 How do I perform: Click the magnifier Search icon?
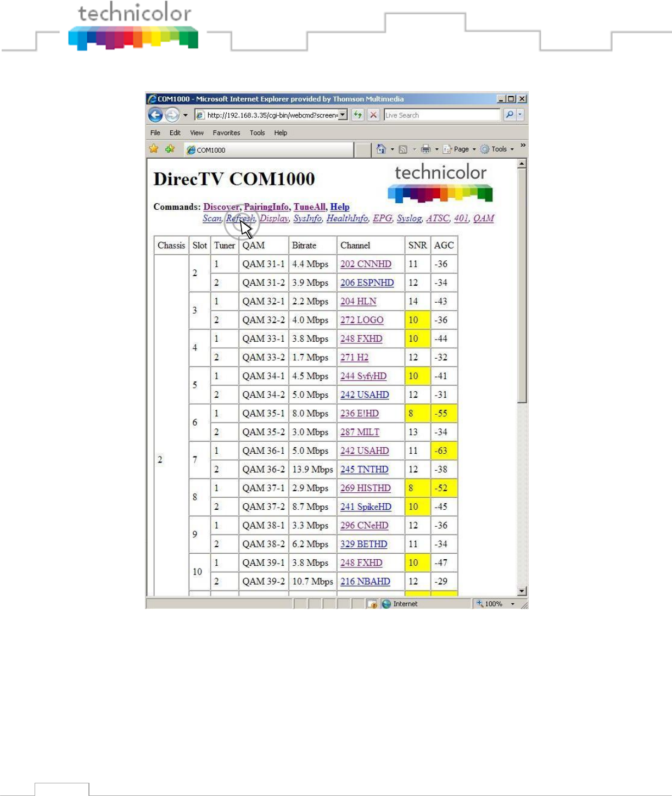[x=509, y=115]
